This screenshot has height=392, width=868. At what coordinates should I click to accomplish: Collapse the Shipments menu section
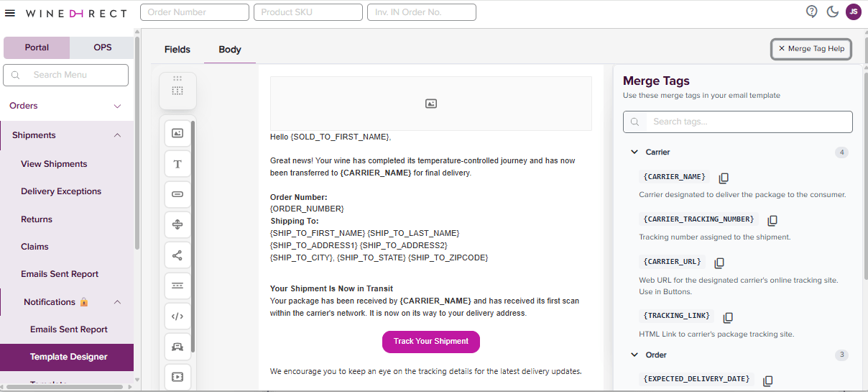coord(67,135)
